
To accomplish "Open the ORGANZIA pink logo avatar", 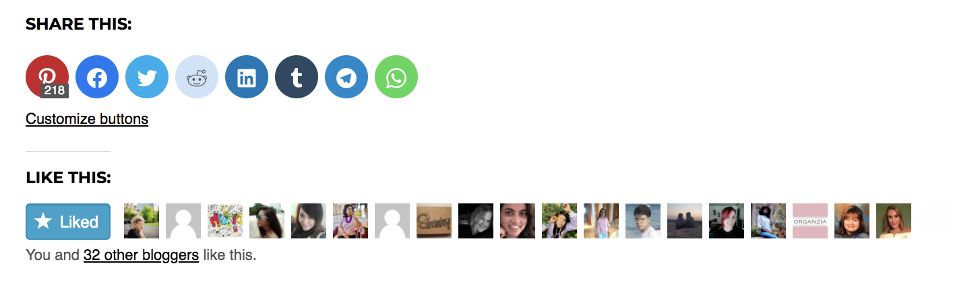I will coord(810,221).
